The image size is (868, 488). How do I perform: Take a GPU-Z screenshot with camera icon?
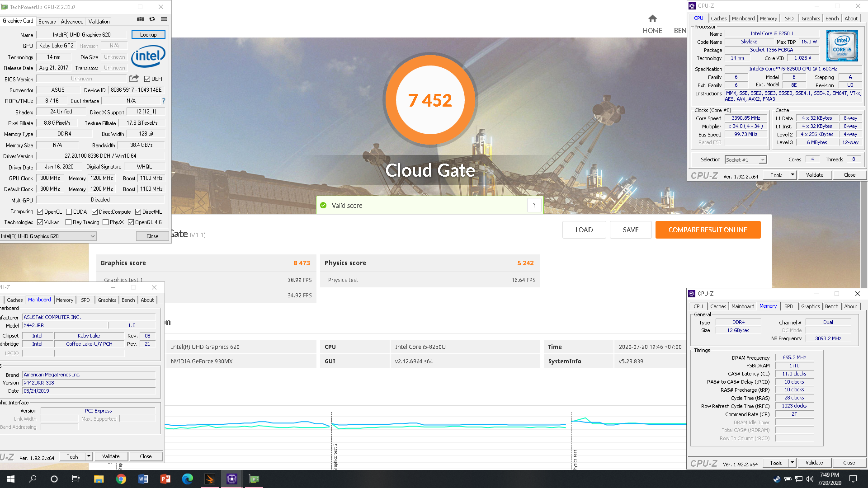(141, 19)
